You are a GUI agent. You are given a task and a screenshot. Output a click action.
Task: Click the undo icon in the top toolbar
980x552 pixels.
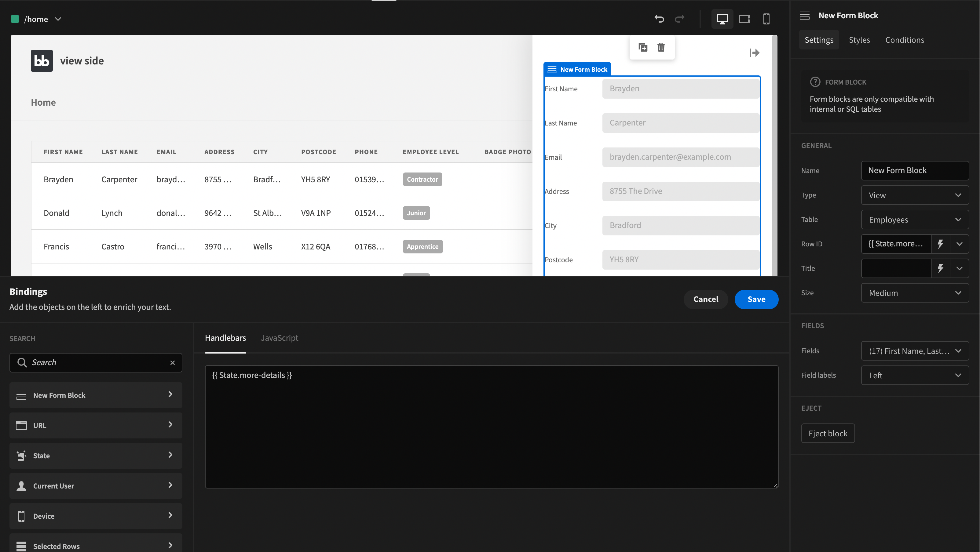pyautogui.click(x=659, y=19)
